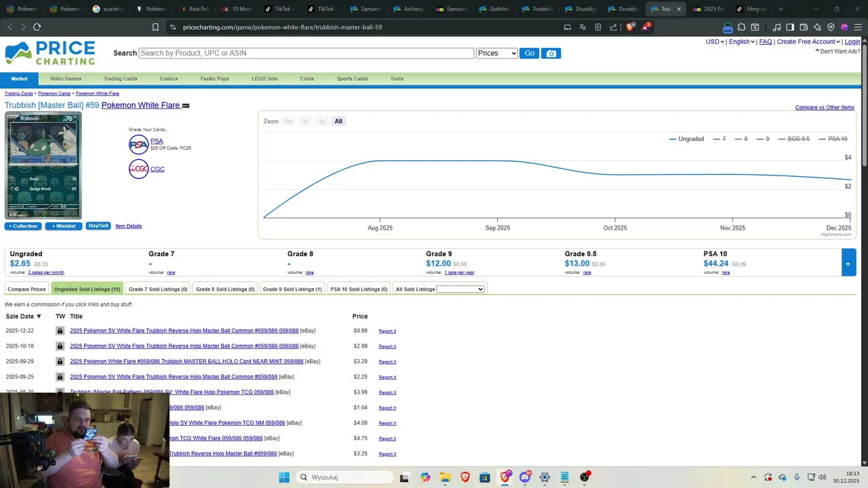Image resolution: width=868 pixels, height=488 pixels.
Task: Open File Explorer from taskbar
Action: point(445,477)
